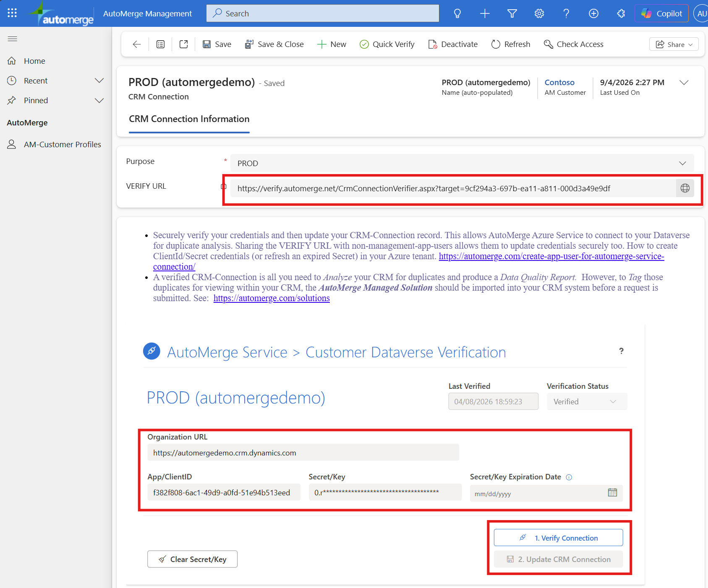Run Quick Verify
This screenshot has height=588, width=708.
pos(387,44)
